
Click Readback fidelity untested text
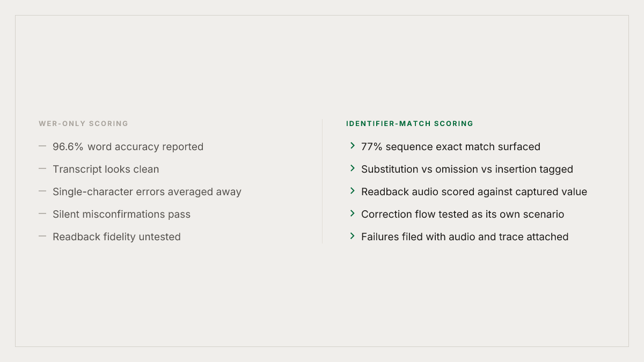[116, 237]
